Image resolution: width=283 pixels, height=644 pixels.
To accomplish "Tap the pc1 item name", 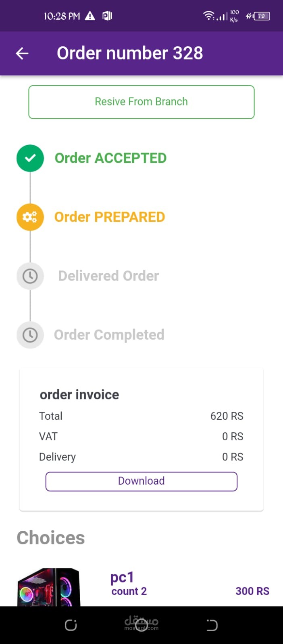I will point(122,578).
